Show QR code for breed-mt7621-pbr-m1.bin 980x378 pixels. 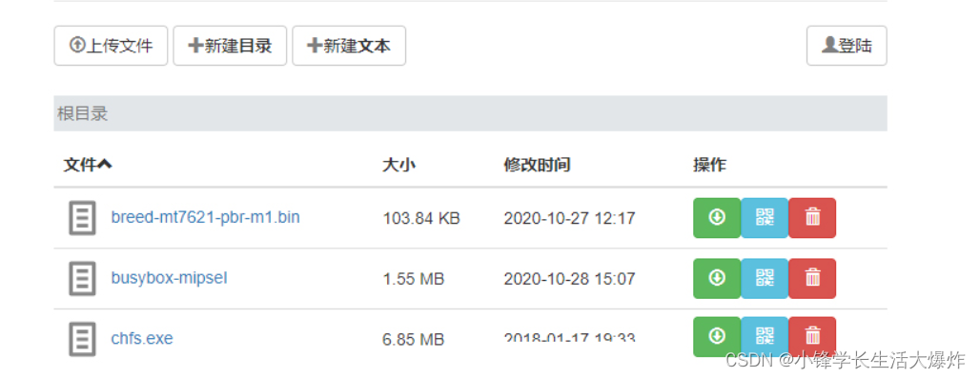[765, 218]
